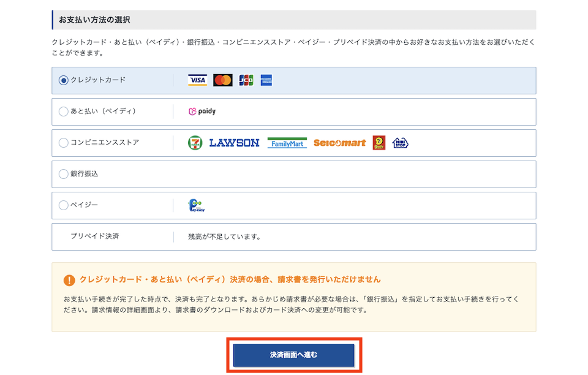This screenshot has width=588, height=375.
Task: Click the orange 請求書を発行いただけません warning title
Action: coord(230,279)
